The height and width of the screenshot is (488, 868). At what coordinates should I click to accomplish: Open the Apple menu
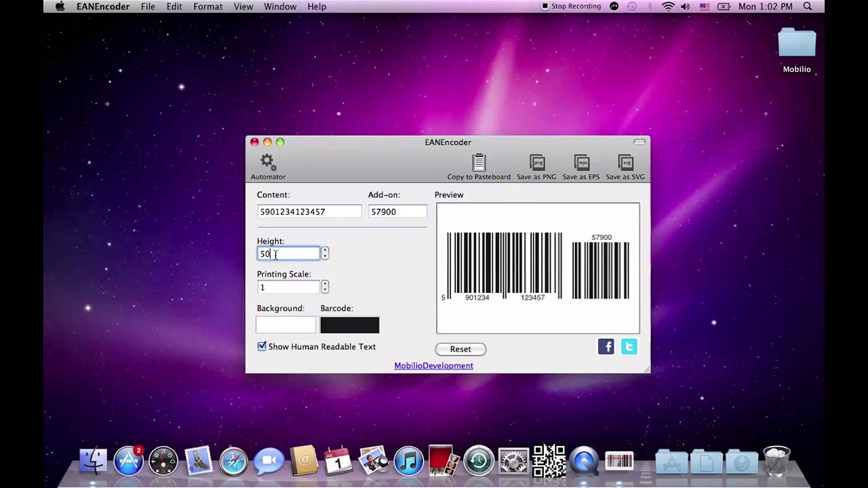tap(60, 6)
